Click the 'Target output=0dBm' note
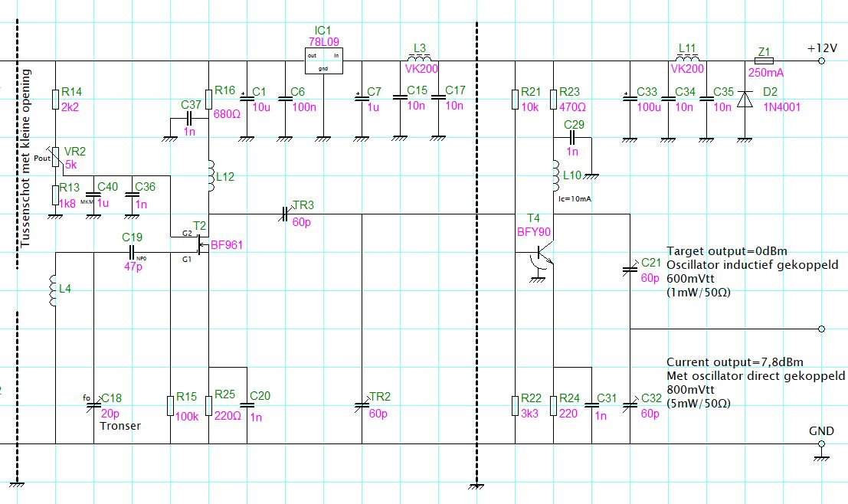Viewport: 848px width, 504px height. coord(727,251)
